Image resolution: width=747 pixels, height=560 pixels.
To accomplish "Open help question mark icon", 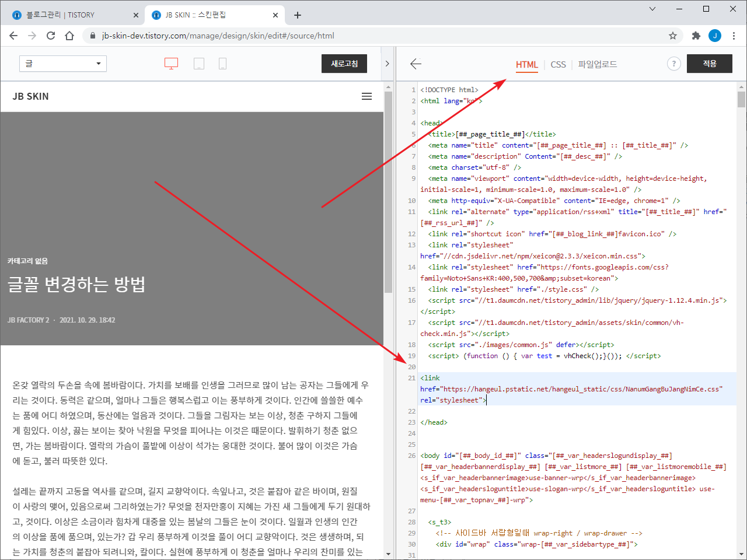I will click(x=673, y=64).
